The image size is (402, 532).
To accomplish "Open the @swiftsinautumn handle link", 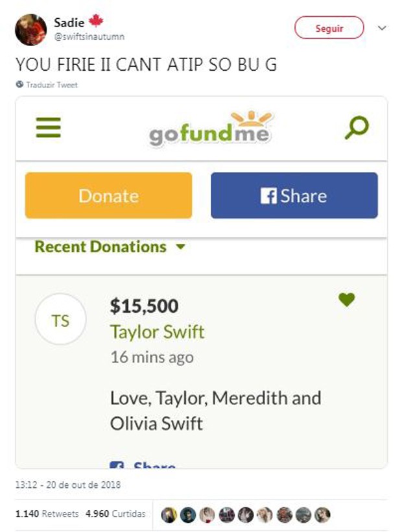I will point(89,36).
